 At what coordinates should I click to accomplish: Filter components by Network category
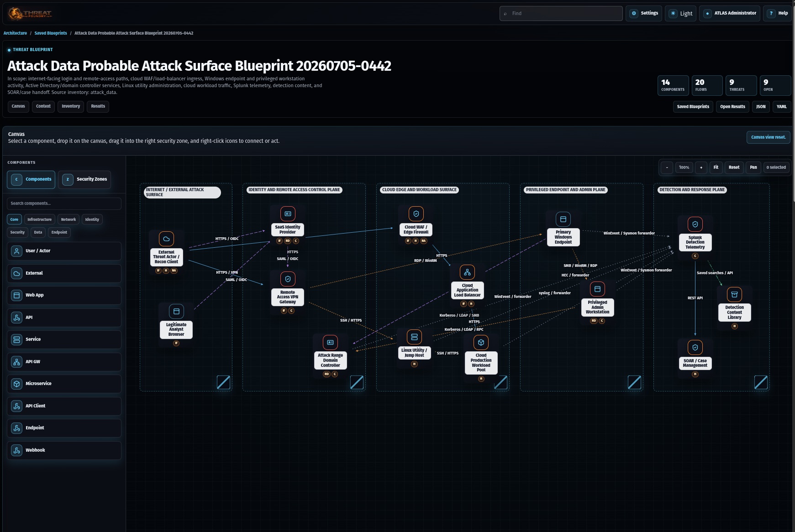(68, 219)
